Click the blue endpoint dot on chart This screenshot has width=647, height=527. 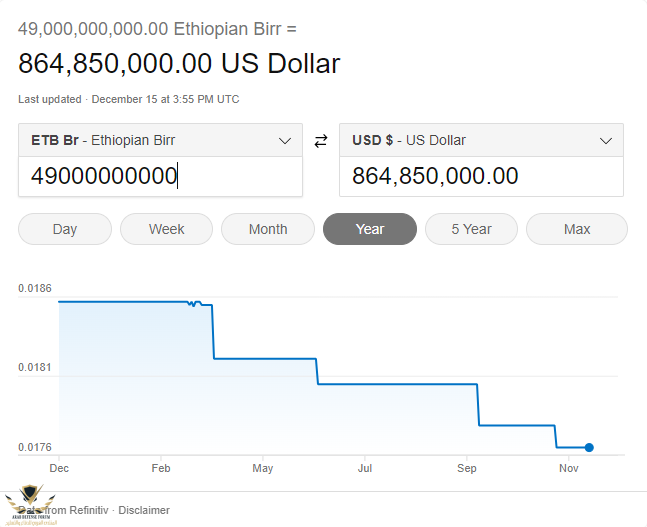(589, 447)
